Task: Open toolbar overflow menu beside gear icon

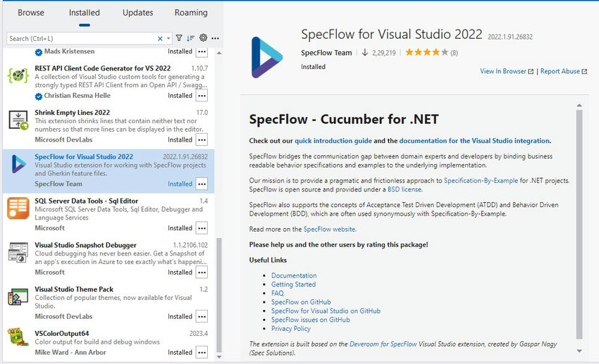Action: (215, 38)
